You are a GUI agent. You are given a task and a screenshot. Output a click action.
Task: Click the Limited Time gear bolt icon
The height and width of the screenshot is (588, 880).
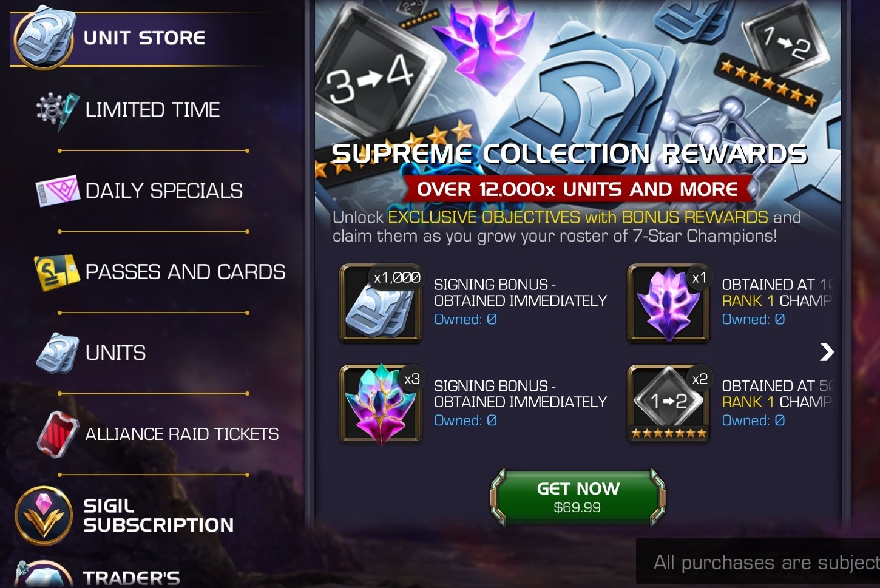coord(57,111)
